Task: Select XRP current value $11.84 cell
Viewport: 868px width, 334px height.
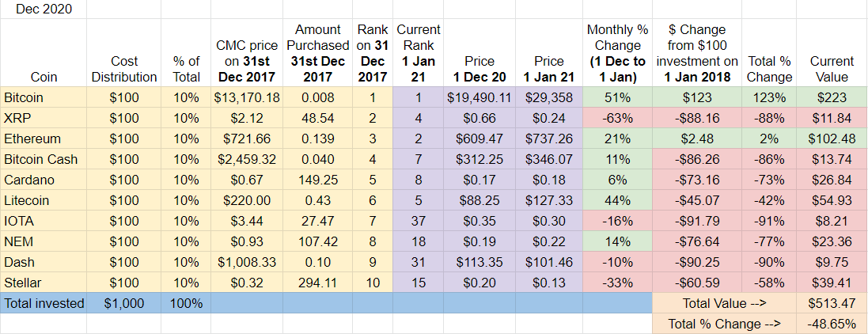Action: 832,119
